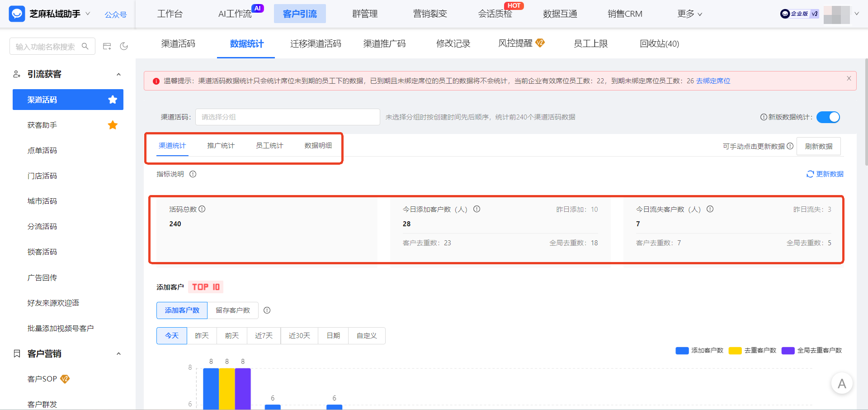Screen dimensions: 868x410
Task: Open the 更多 top menu dropdown
Action: [x=689, y=14]
